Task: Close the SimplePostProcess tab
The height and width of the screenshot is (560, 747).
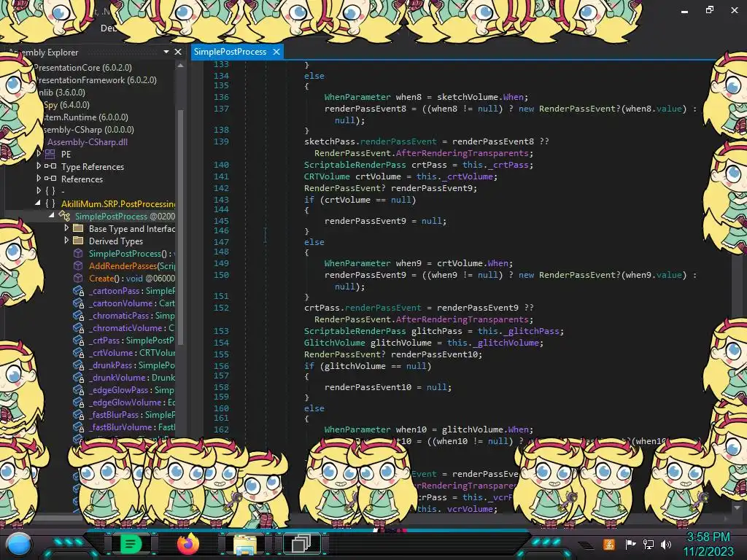Action: tap(276, 52)
